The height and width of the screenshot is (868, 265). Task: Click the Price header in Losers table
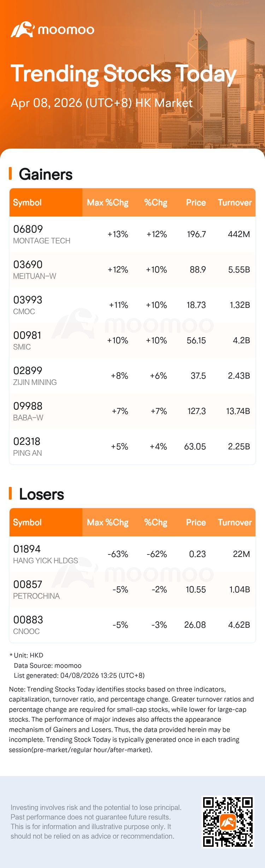click(196, 522)
